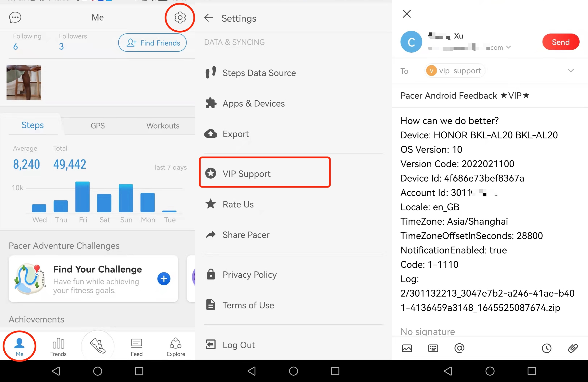Tap the 'last 7 days' label
This screenshot has width=588, height=382.
171,167
